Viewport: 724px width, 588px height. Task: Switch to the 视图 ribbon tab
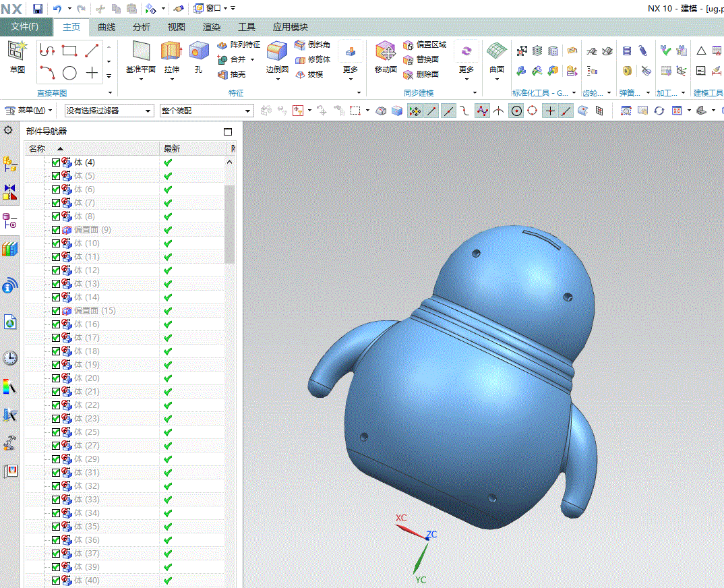177,27
